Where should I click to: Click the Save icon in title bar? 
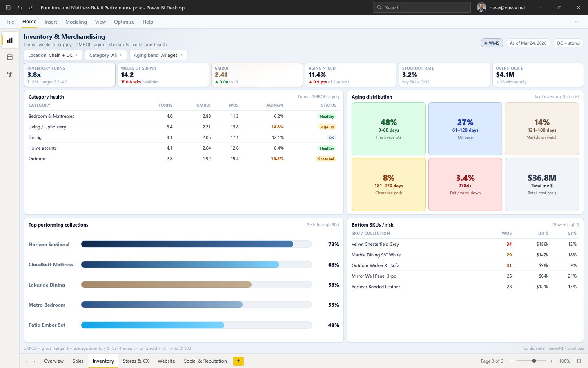[x=8, y=7]
